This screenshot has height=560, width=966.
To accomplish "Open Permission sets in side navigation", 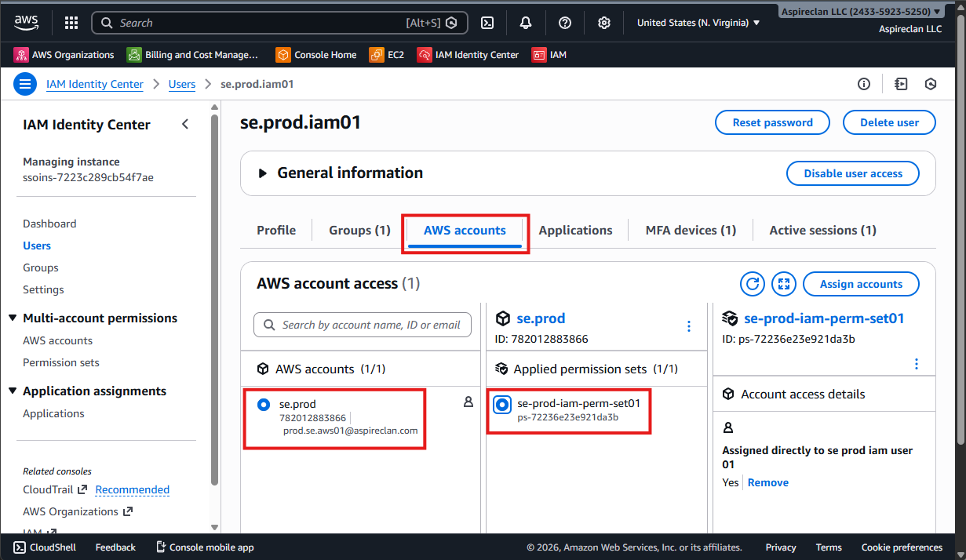I will (61, 362).
